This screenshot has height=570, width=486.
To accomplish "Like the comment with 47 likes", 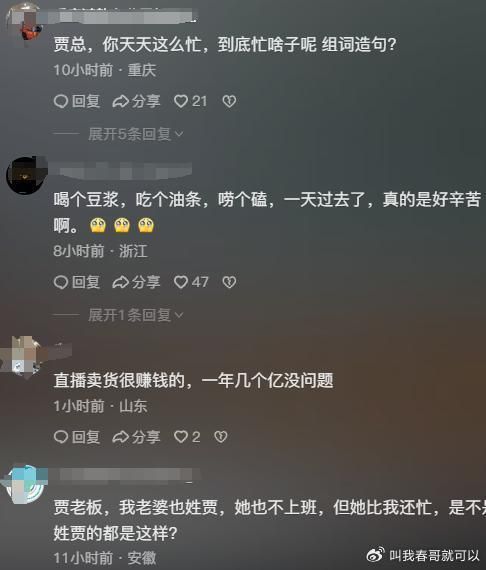I will point(191,282).
